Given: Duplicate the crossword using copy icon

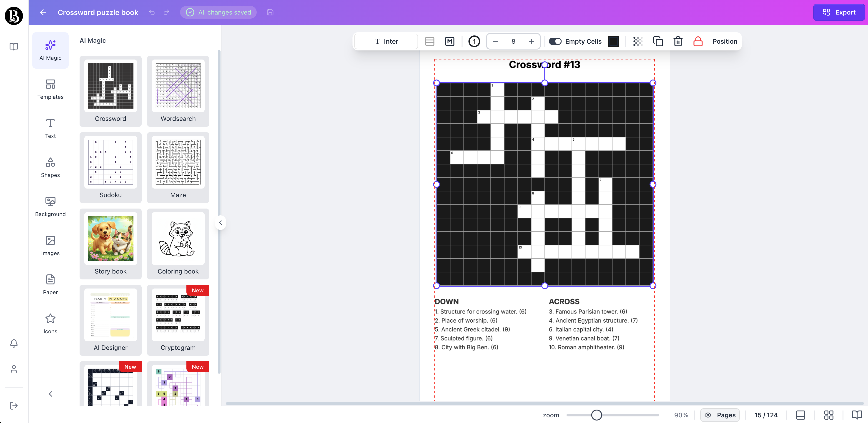Looking at the screenshot, I should pos(658,41).
